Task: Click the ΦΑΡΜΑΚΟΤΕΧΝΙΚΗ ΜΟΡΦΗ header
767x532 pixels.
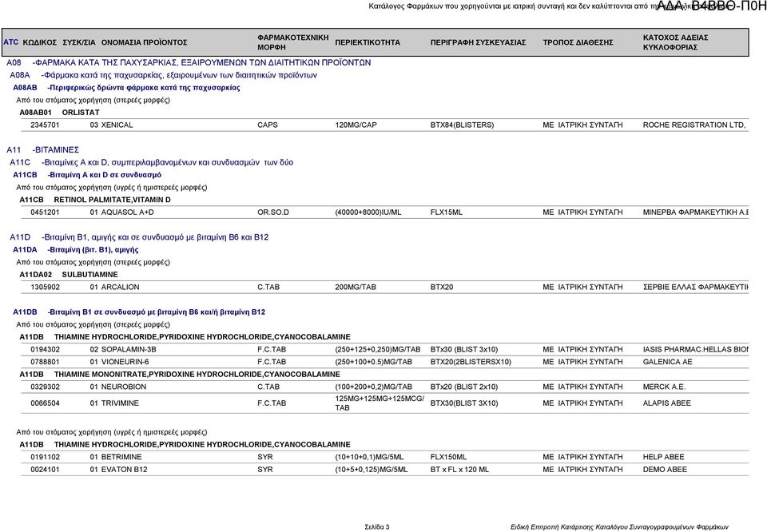Action: [293, 42]
